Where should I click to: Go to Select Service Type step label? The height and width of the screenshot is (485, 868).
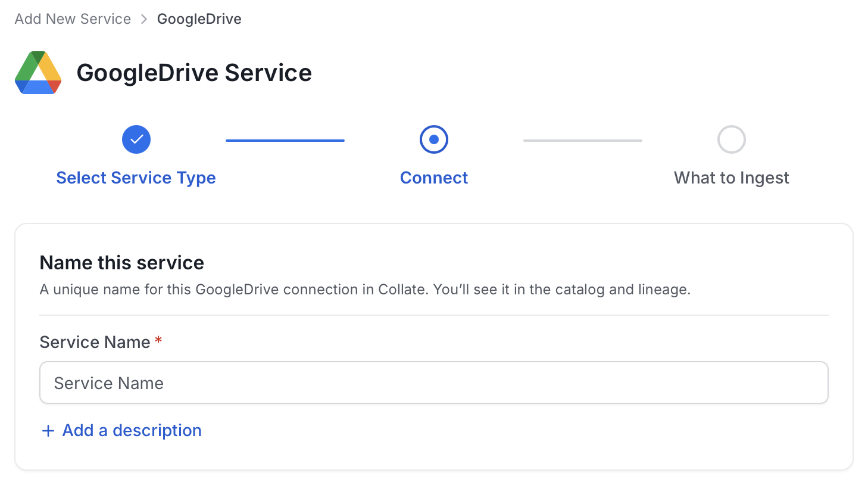coord(136,178)
